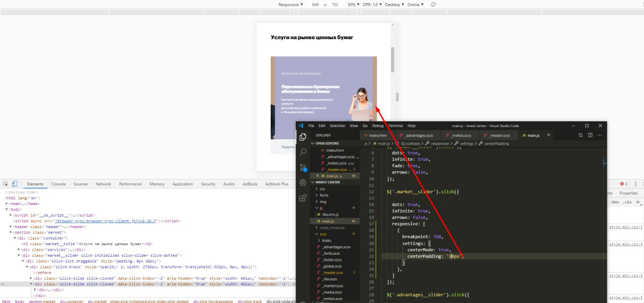Expand the div class="services" node

click(19, 250)
